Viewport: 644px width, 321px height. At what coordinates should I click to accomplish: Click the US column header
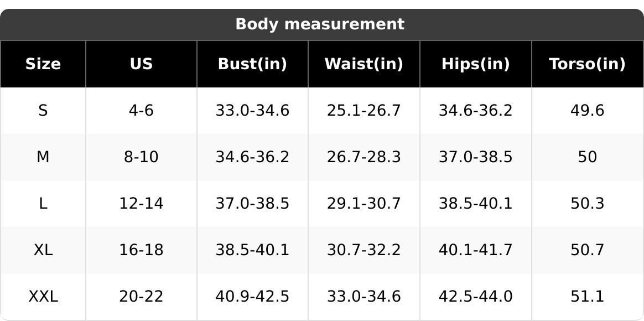(141, 64)
